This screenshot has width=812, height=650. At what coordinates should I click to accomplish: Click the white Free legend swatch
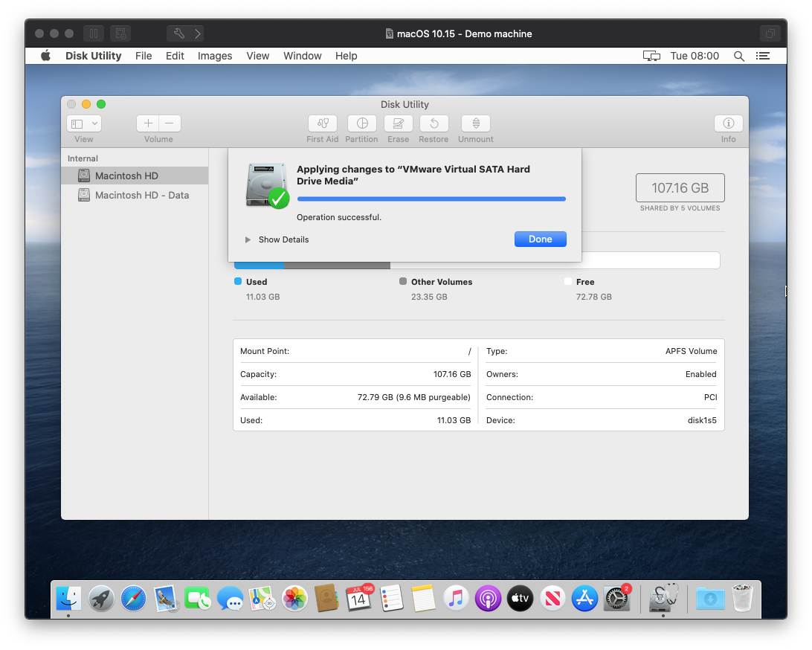pos(568,281)
